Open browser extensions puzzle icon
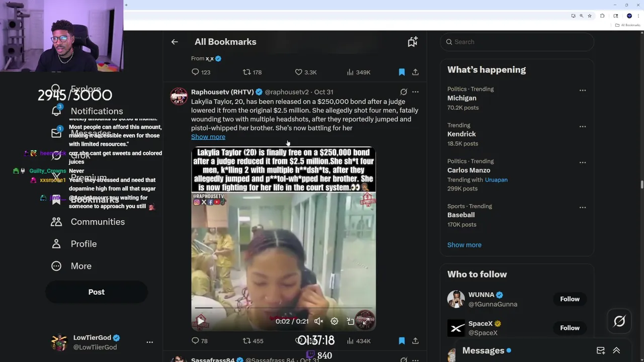This screenshot has height=362, width=644. point(602,16)
